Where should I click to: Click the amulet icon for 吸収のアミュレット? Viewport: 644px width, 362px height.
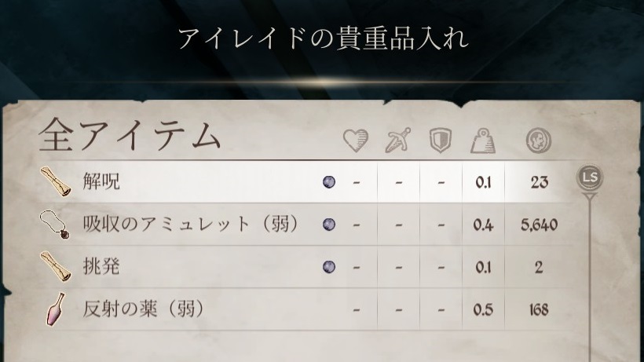point(55,224)
